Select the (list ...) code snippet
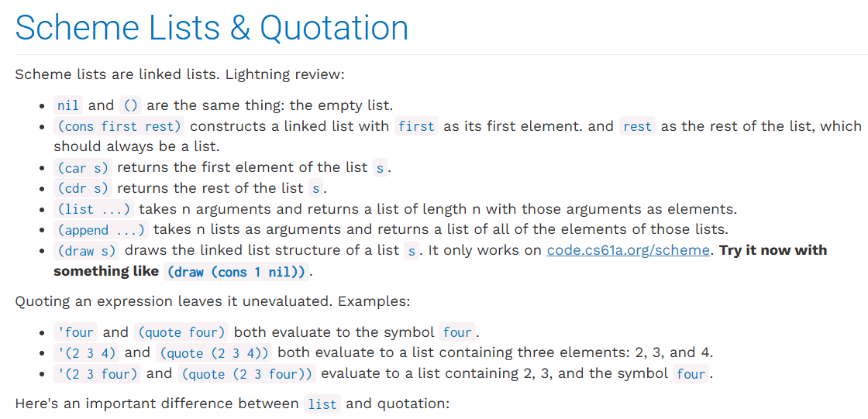The height and width of the screenshot is (419, 868). pyautogui.click(x=94, y=209)
